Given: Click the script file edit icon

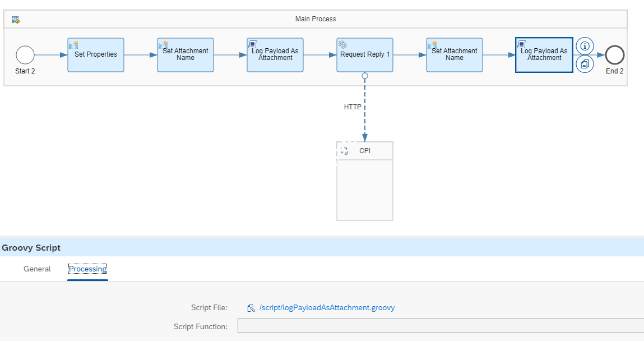Looking at the screenshot, I should (251, 308).
